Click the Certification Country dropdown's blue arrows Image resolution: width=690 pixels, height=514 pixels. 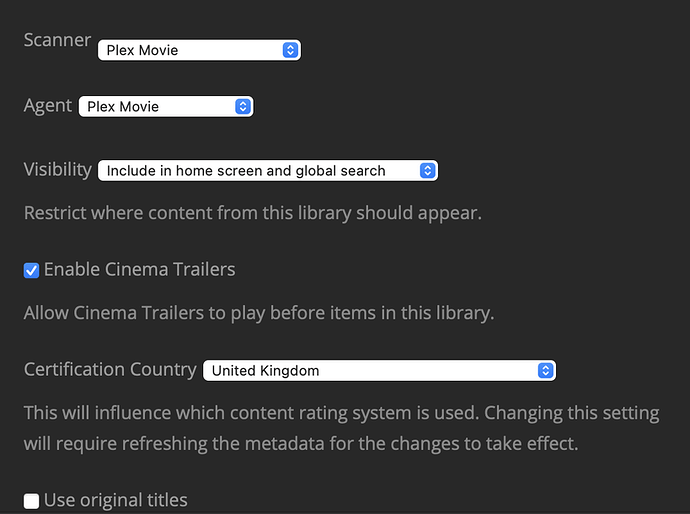pyautogui.click(x=545, y=370)
